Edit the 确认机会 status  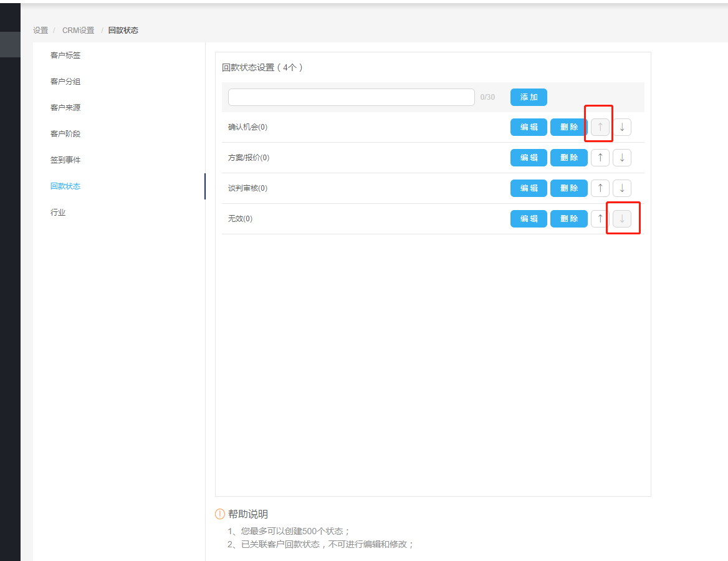(529, 127)
